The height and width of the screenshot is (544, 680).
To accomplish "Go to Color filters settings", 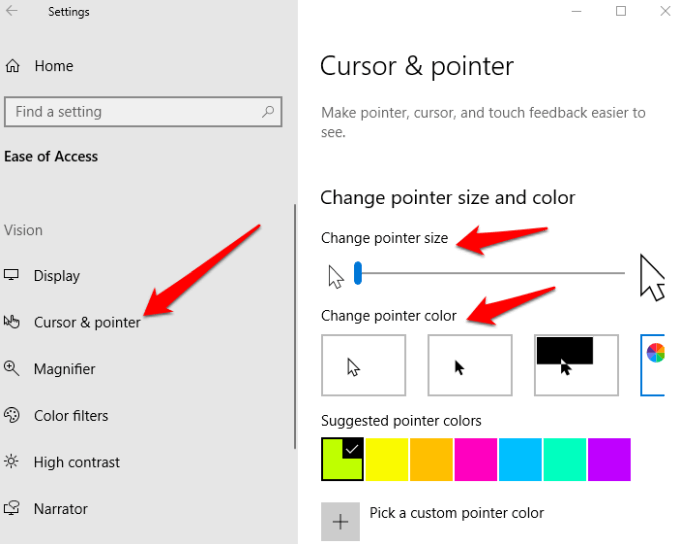I will coord(71,416).
